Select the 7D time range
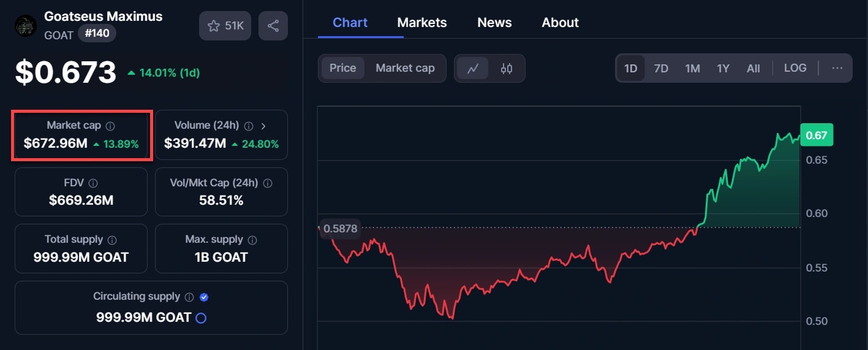The height and width of the screenshot is (350, 868). click(x=661, y=68)
